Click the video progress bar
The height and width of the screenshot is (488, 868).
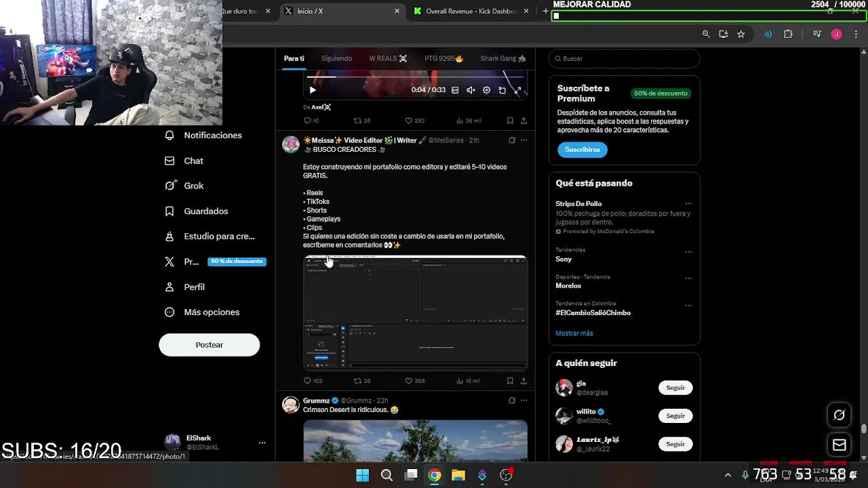point(415,77)
